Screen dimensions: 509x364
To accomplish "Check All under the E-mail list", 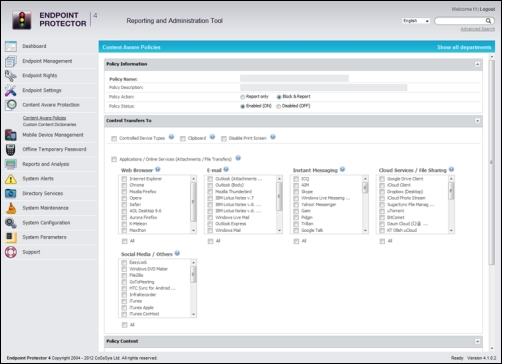I will click(210, 241).
